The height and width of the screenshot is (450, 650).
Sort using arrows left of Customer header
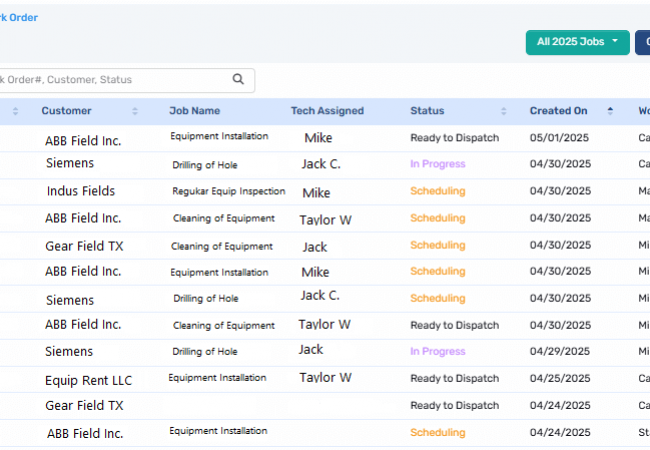15,111
